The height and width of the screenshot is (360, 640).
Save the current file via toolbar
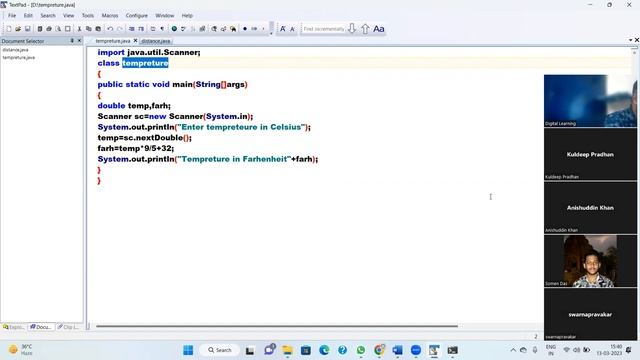click(x=27, y=29)
